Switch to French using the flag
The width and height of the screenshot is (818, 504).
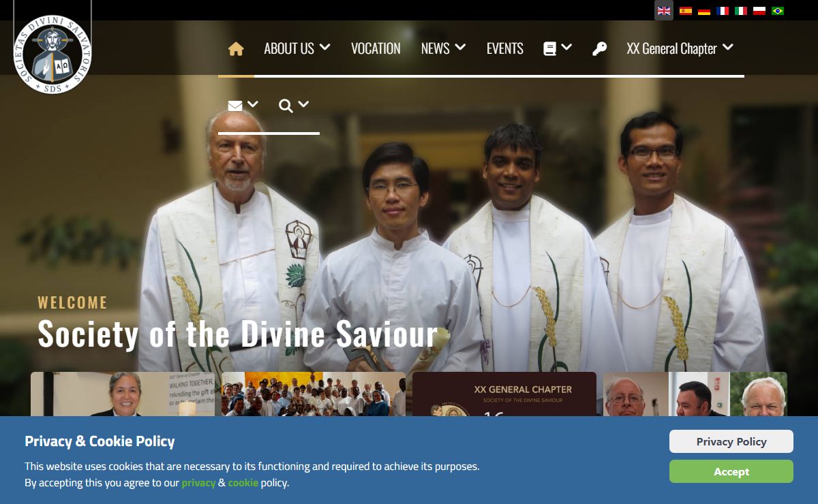pyautogui.click(x=723, y=11)
